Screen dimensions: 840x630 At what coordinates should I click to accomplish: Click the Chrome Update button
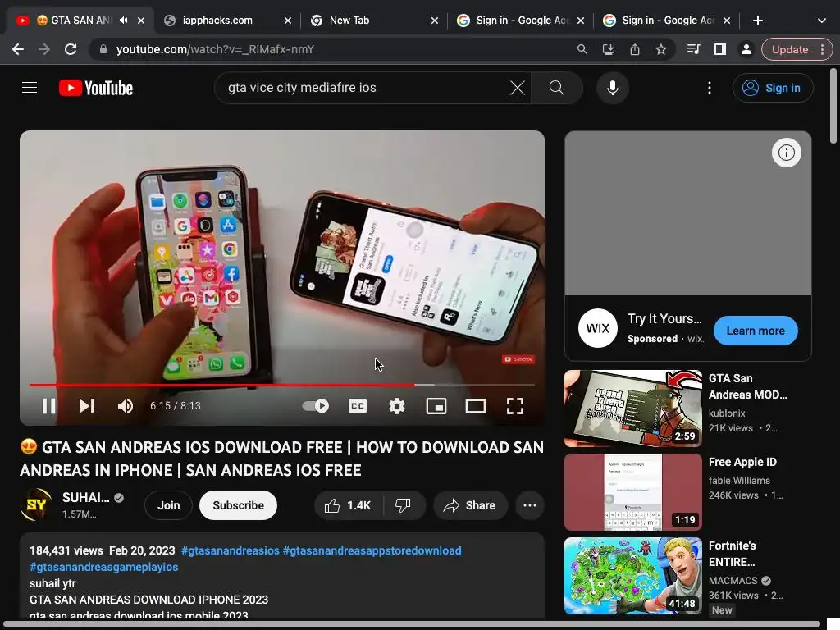click(790, 49)
